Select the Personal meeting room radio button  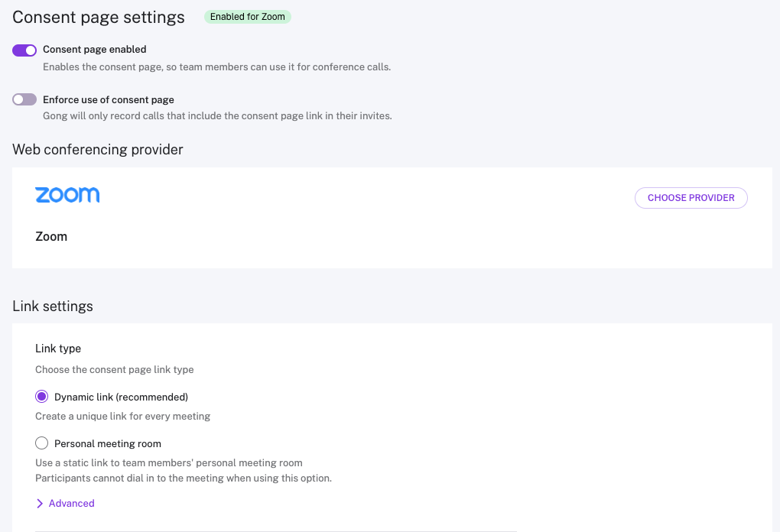click(x=42, y=443)
